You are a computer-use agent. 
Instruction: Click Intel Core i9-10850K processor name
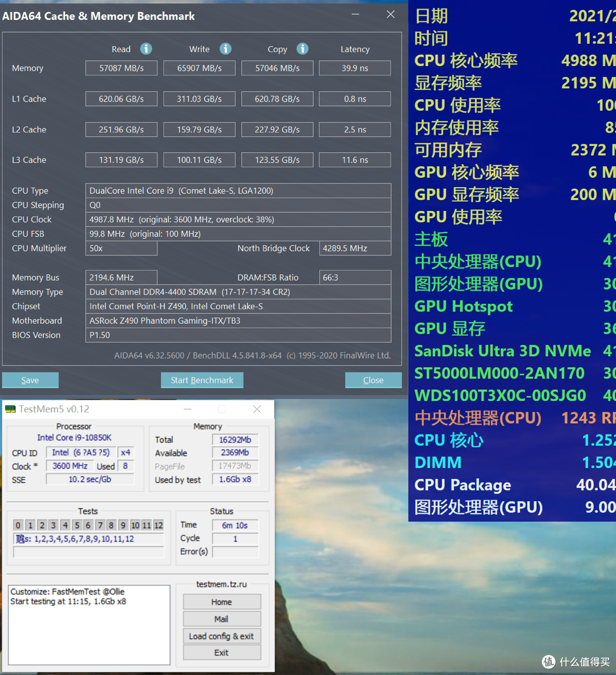point(74,438)
